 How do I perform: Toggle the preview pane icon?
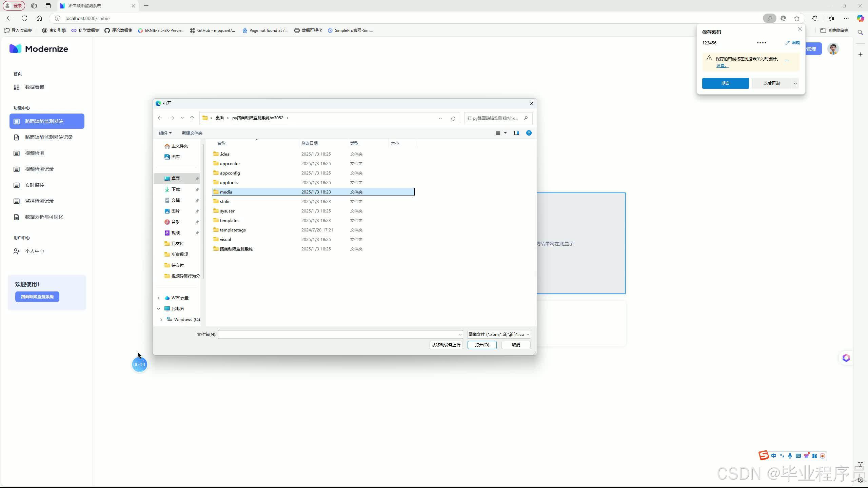pos(516,133)
